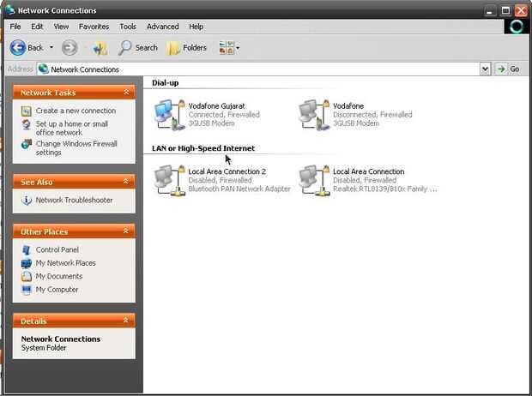Open the Advanced menu
Viewport: 532px width, 396px height.
[x=162, y=27]
